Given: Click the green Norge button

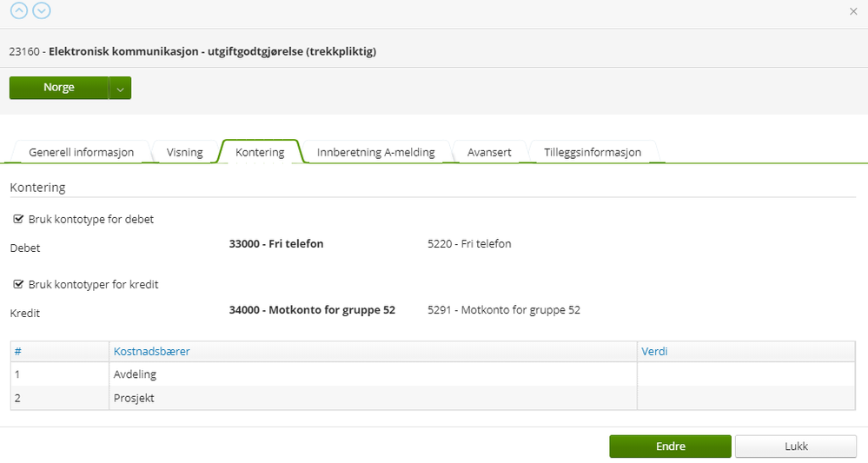Looking at the screenshot, I should click(x=59, y=88).
